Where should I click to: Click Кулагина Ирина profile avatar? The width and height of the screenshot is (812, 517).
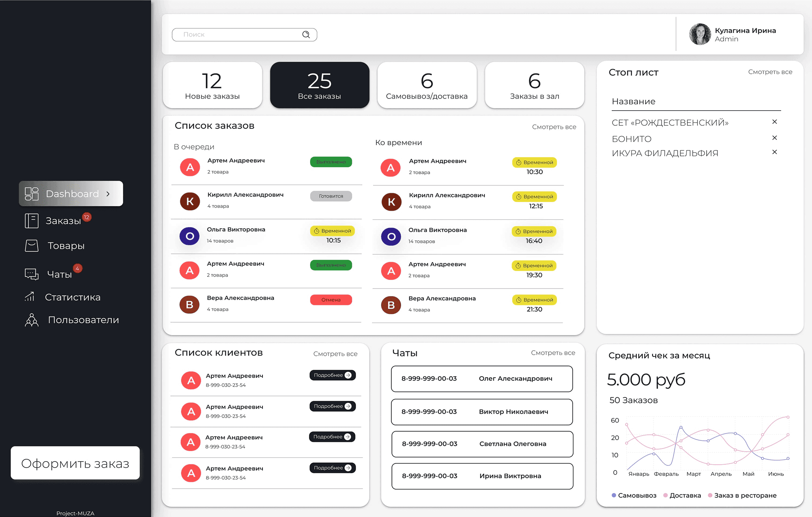700,34
